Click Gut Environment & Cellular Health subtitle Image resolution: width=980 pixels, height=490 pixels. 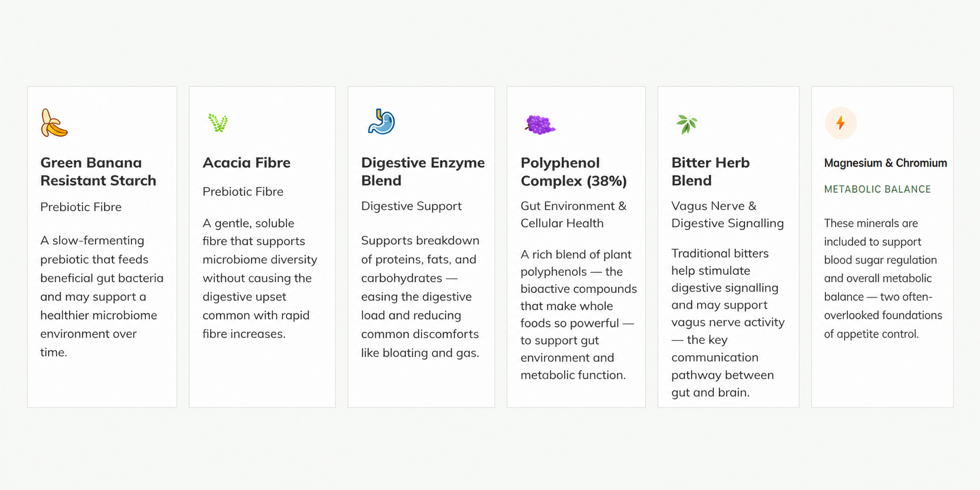pyautogui.click(x=573, y=214)
